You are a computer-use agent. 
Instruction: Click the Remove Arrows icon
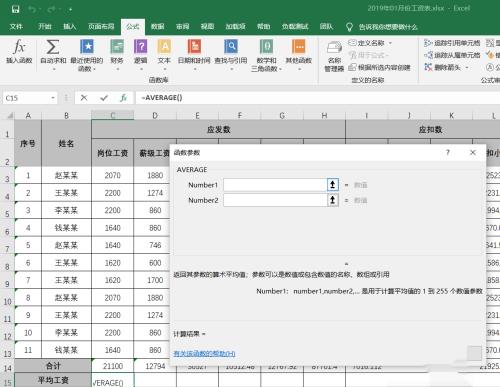coord(428,67)
